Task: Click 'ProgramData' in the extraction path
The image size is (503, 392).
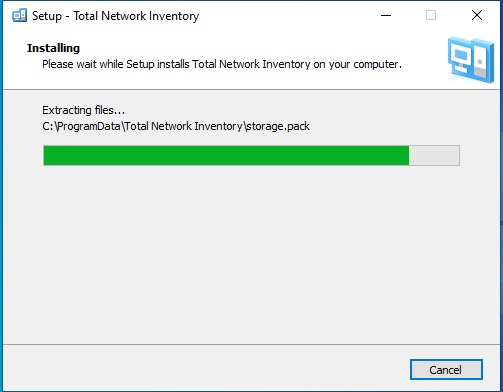Action: tap(89, 126)
